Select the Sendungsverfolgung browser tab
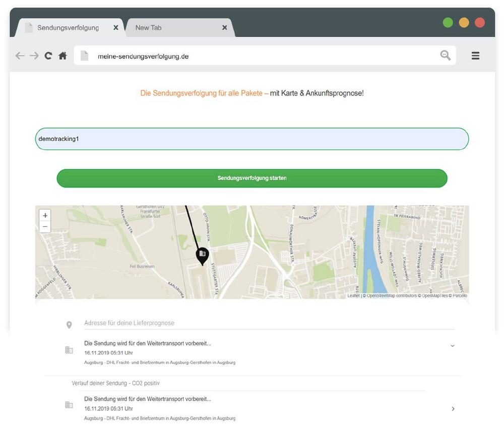The width and height of the screenshot is (504, 435). [68, 28]
